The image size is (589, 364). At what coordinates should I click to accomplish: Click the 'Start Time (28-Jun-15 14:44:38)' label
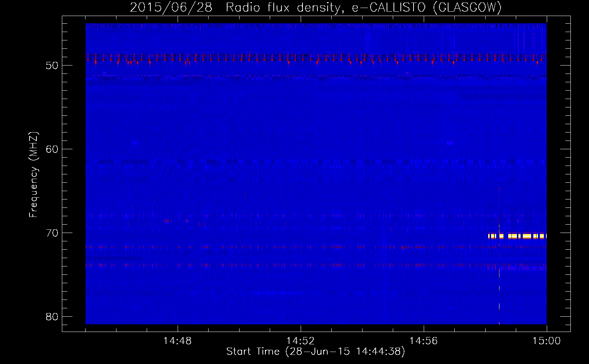[x=316, y=352]
